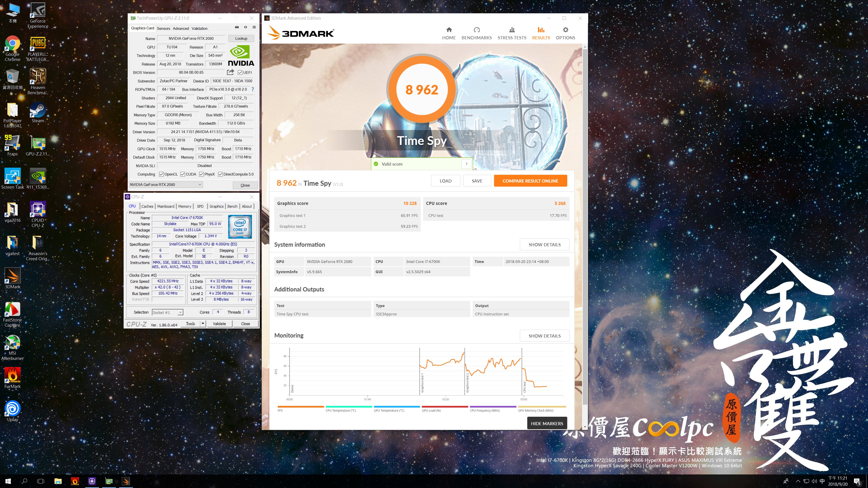
Task: Open Google Chrome desktop icon
Action: click(12, 49)
